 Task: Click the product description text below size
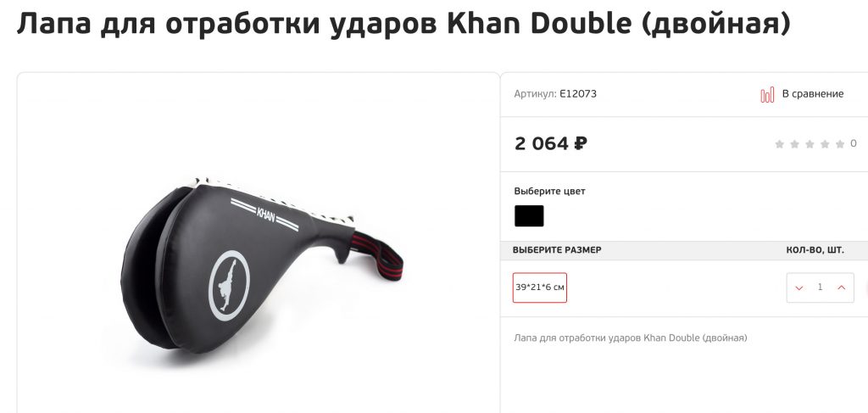631,338
